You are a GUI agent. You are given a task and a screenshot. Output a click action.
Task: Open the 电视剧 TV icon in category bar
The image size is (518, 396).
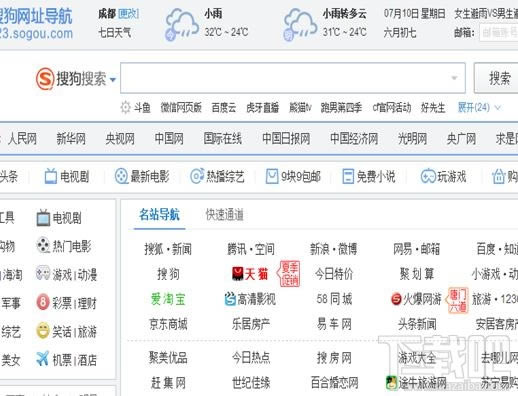point(51,176)
